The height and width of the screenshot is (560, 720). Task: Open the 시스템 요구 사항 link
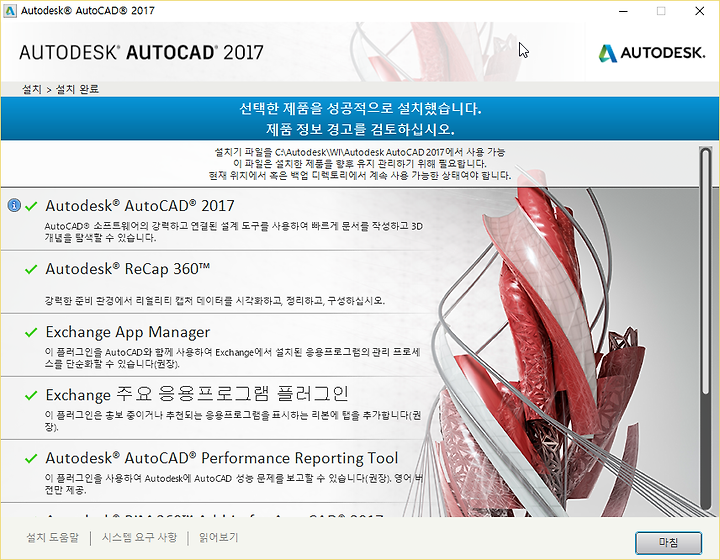coord(139,538)
